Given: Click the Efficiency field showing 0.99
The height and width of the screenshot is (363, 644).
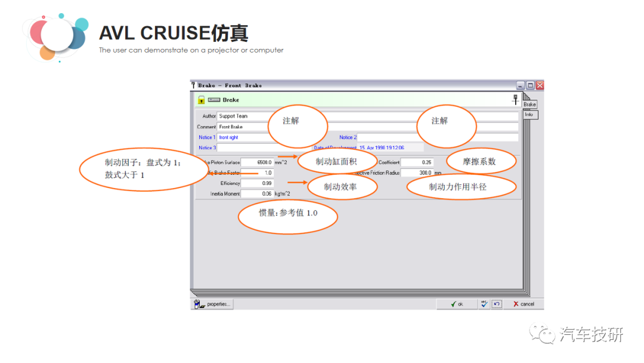Looking at the screenshot, I should click(x=257, y=183).
